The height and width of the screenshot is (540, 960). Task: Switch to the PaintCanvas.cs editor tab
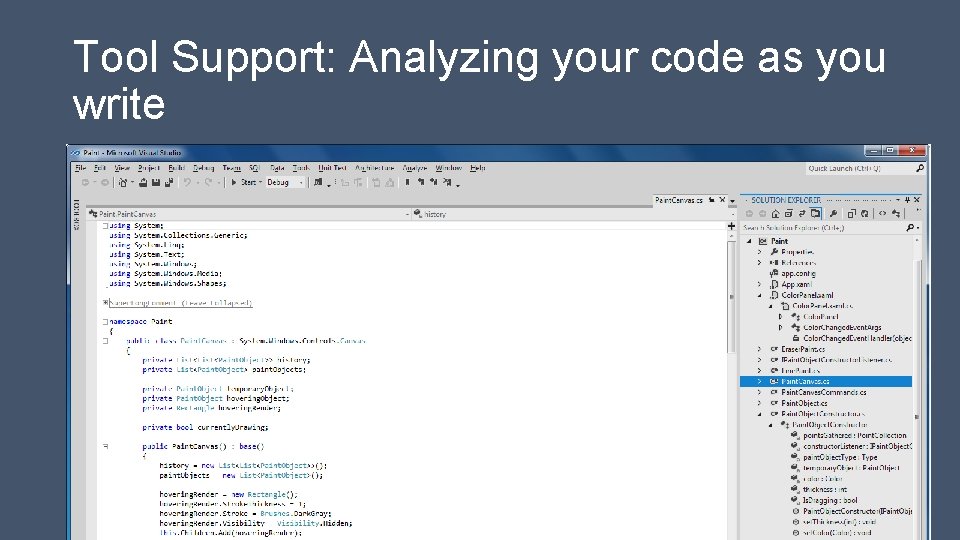[678, 200]
